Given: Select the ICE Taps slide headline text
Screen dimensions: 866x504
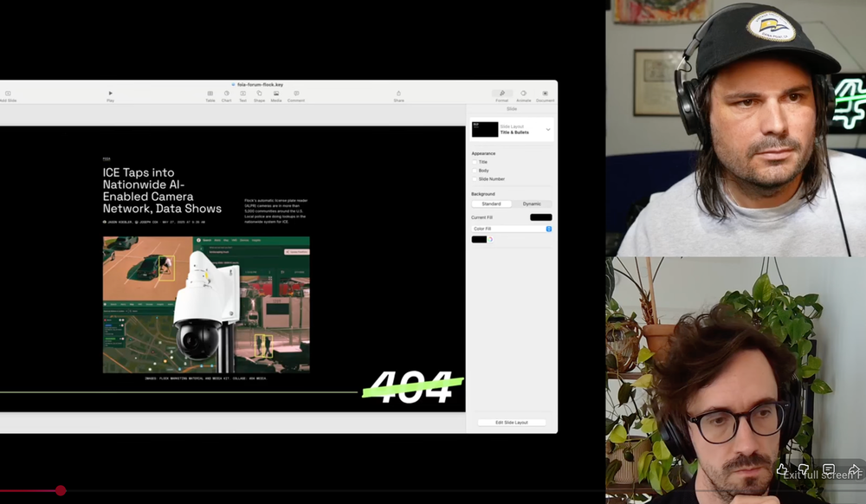Looking at the screenshot, I should 162,191.
